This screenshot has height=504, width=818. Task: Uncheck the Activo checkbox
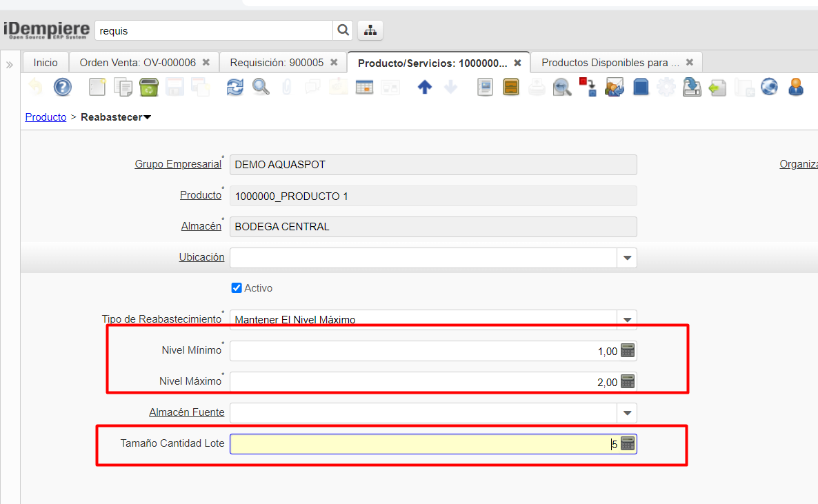tap(237, 288)
